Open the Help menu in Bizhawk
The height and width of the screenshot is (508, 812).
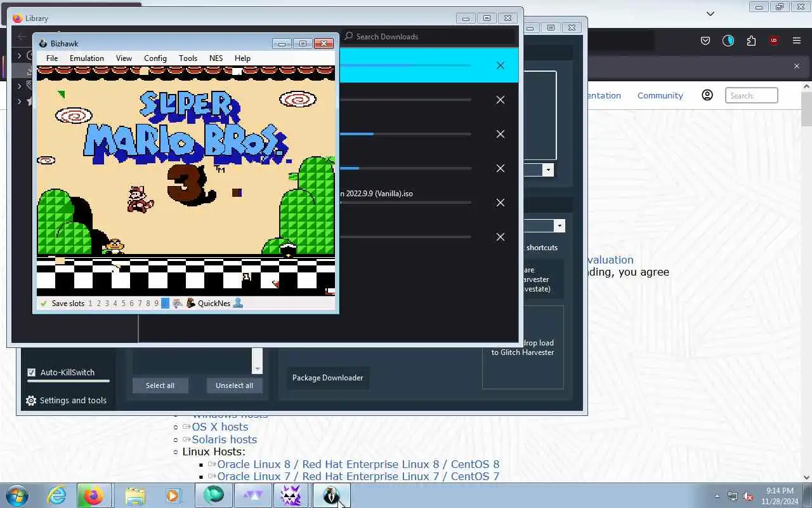[x=242, y=58]
